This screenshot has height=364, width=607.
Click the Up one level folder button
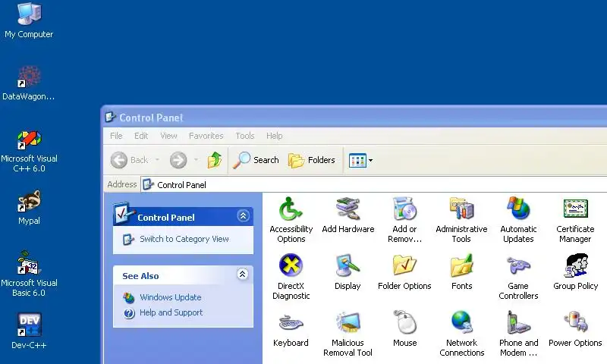(215, 160)
